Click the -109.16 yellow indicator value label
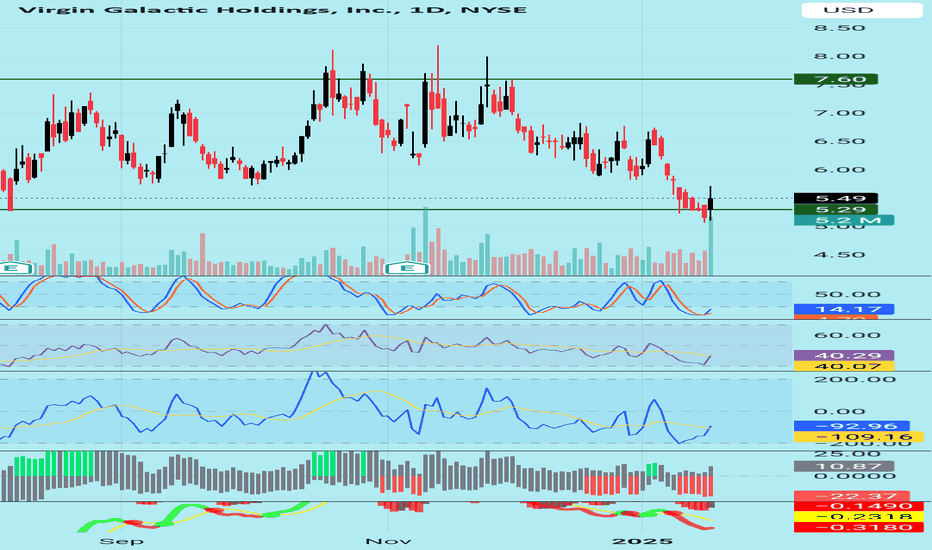932x550 pixels. pyautogui.click(x=858, y=437)
